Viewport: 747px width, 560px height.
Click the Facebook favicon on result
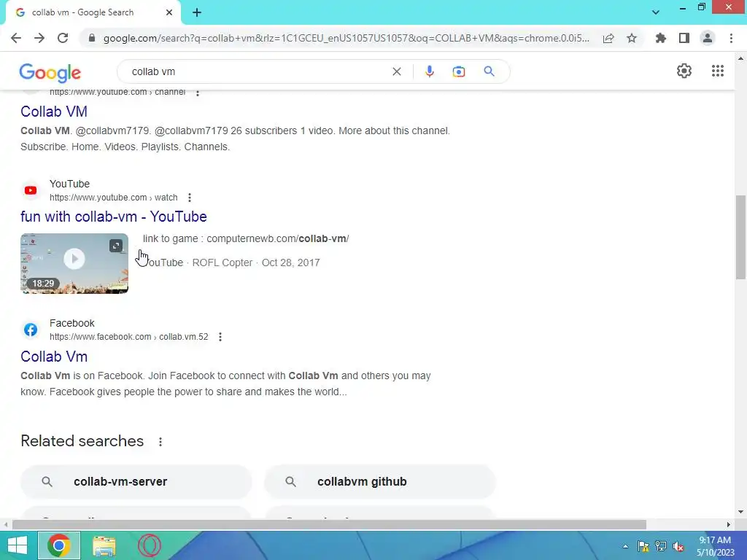click(31, 330)
